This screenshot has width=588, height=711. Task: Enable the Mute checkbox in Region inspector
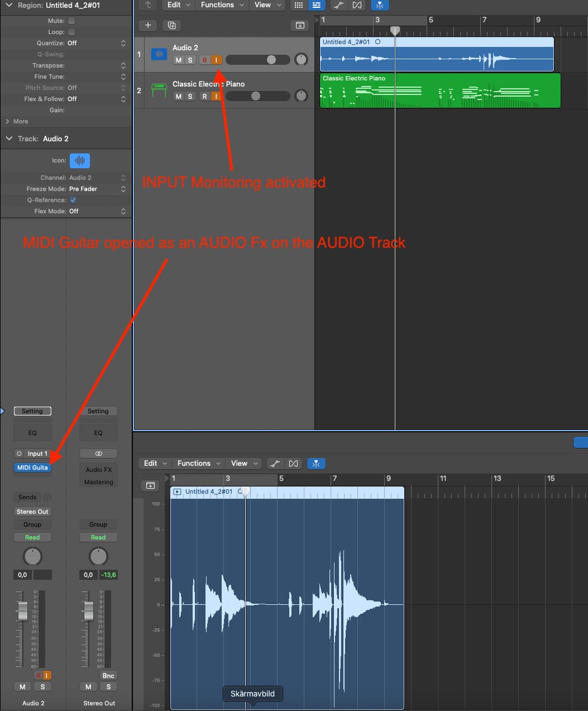pos(71,21)
